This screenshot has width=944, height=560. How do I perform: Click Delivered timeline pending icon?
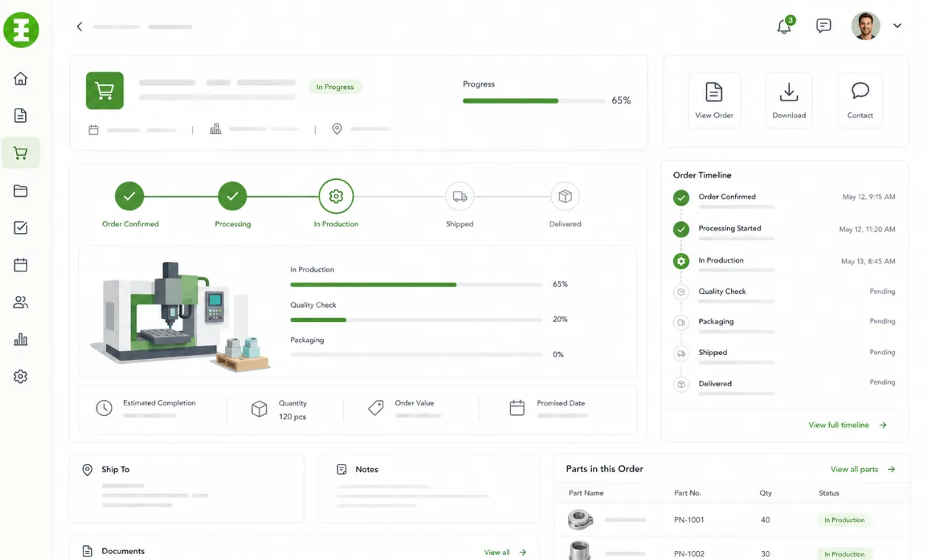click(x=681, y=385)
